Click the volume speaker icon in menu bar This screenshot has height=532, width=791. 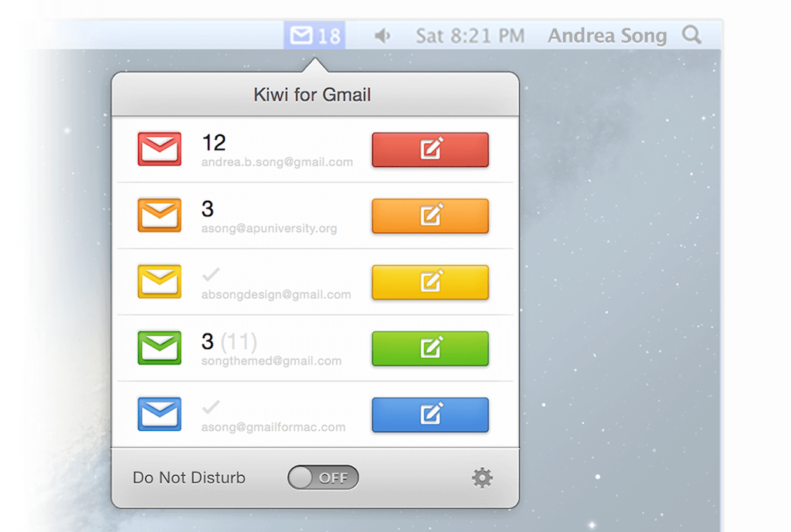point(382,36)
